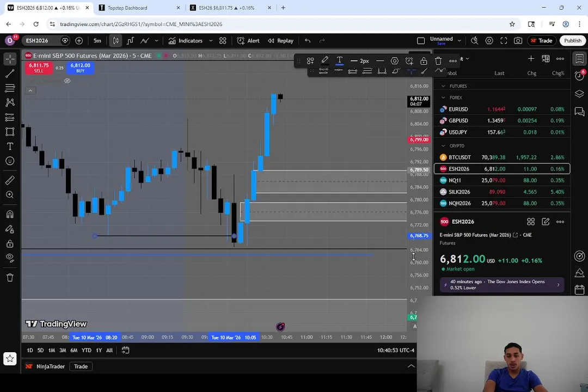Click the red SELL 6,811.75 button
Image resolution: width=588 pixels, height=392 pixels.
click(x=39, y=68)
